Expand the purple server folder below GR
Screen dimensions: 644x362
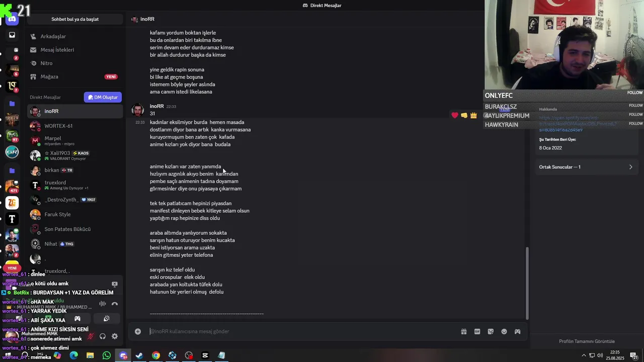(x=12, y=170)
